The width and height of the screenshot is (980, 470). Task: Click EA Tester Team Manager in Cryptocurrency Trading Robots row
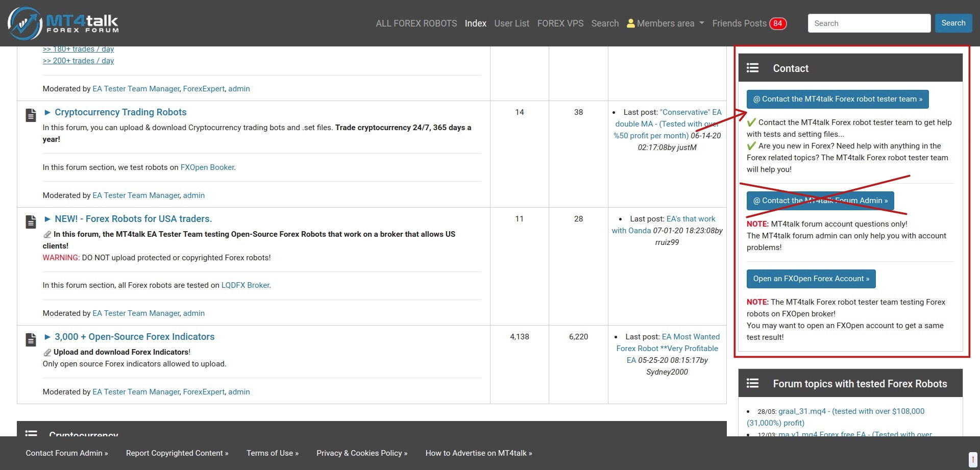[136, 195]
